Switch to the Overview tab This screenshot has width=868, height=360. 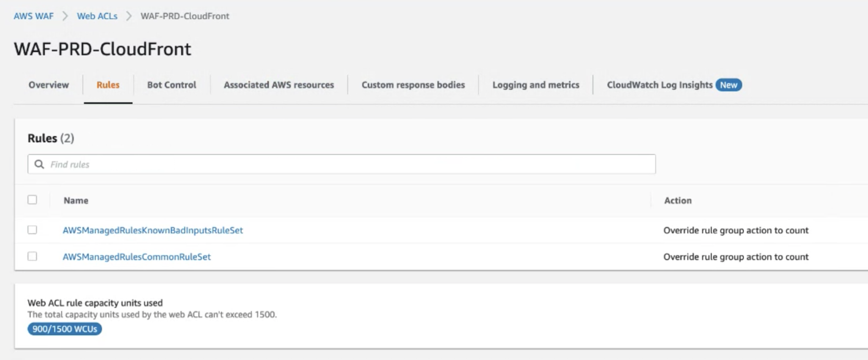click(x=48, y=85)
